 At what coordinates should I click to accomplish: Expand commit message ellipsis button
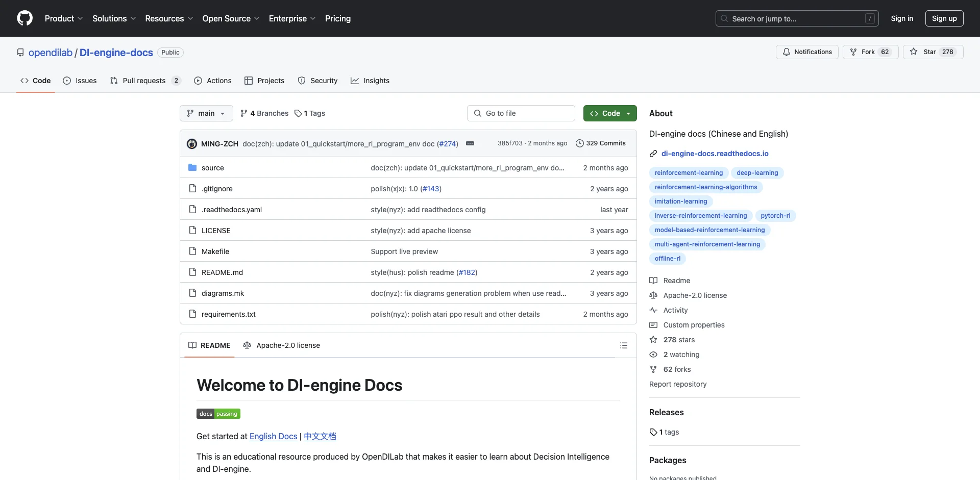click(470, 143)
